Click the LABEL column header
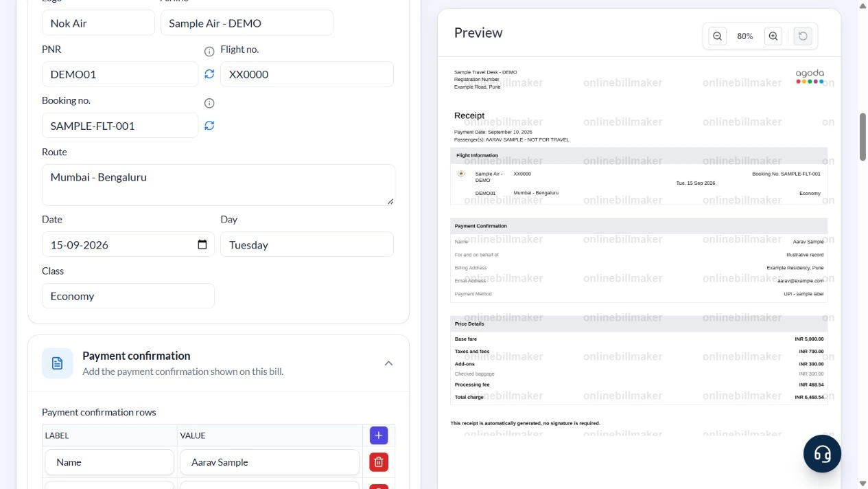868x489 pixels. click(57, 435)
